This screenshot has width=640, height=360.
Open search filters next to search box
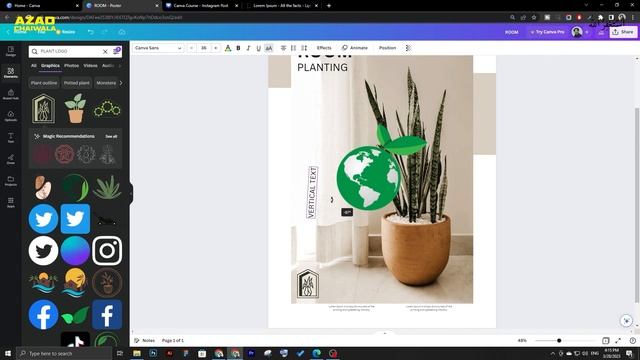pos(116,51)
